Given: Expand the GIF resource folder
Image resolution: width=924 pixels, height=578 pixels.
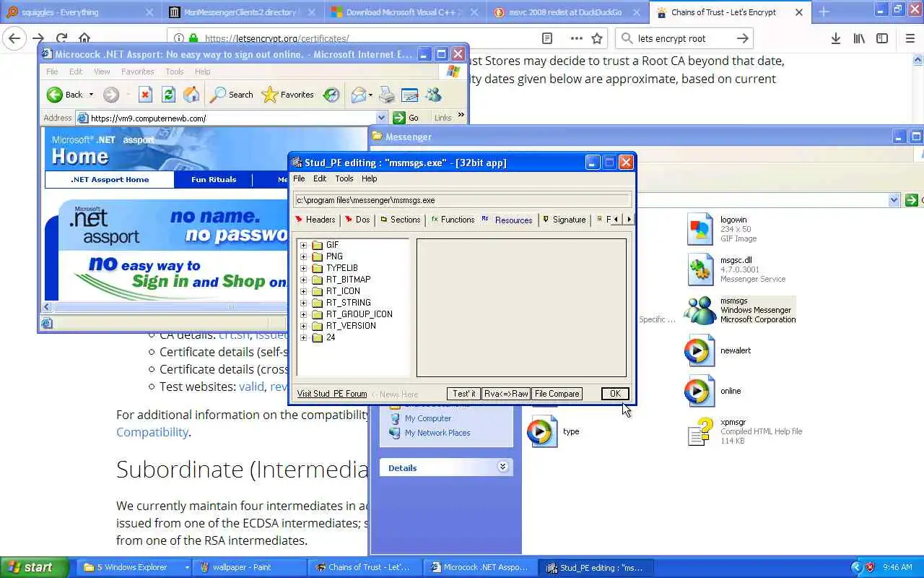Looking at the screenshot, I should (303, 245).
